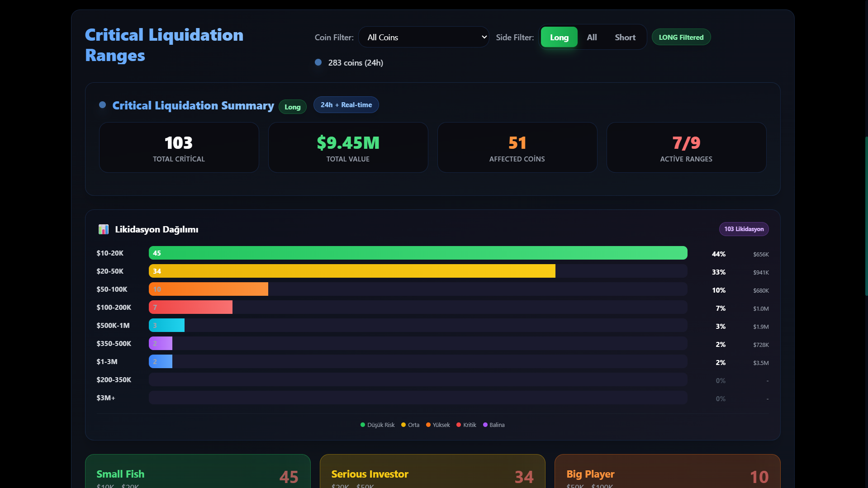Click the page scrollbar on the right

pos(866,217)
